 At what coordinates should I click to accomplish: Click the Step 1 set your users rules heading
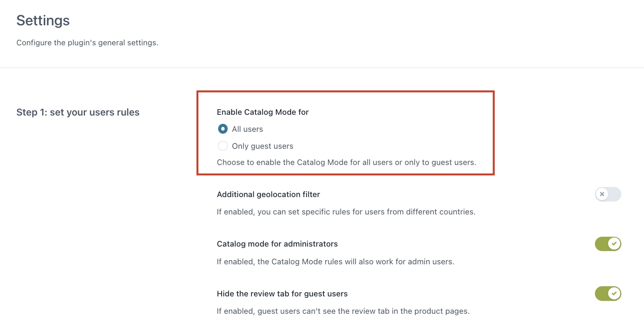click(78, 112)
